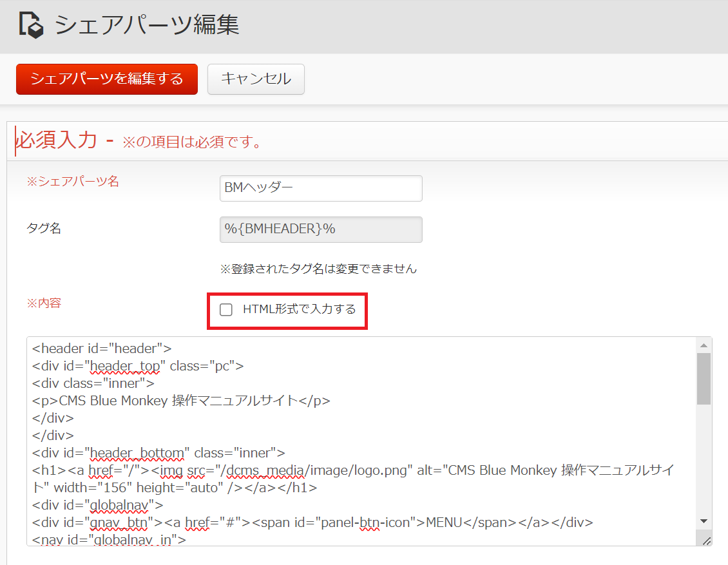This screenshot has height=565, width=728.
Task: Click the CMS Blue Monkey paragraph line
Action: 181,401
